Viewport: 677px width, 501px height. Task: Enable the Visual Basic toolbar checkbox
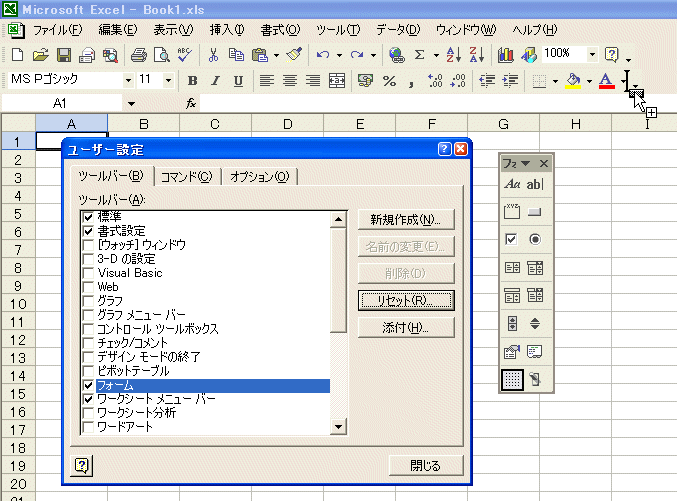coord(88,273)
